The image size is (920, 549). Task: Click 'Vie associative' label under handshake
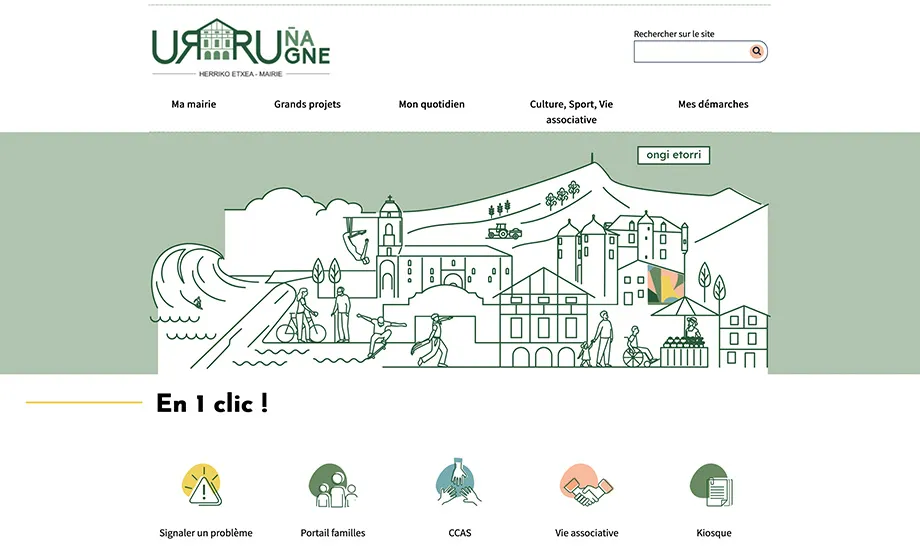coord(587,533)
